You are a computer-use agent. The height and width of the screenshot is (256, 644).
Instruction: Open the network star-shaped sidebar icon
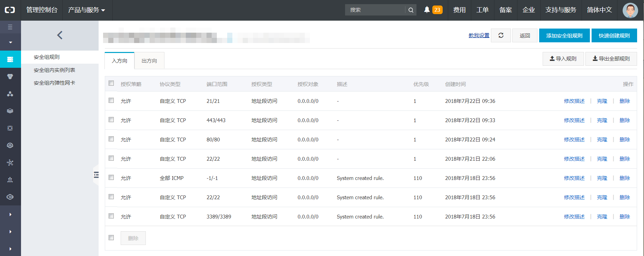[10, 162]
